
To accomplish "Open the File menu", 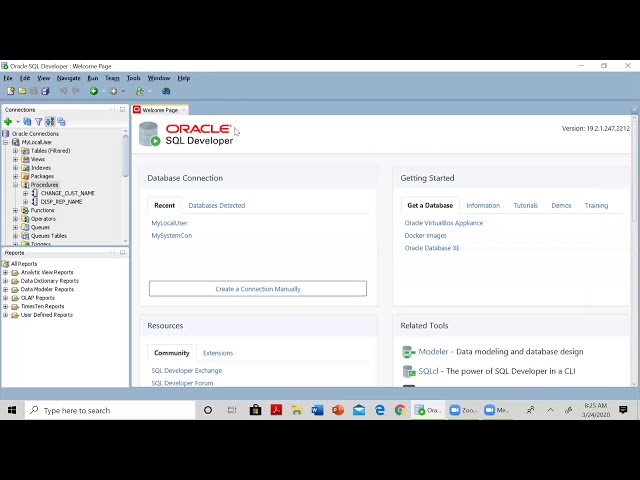I will pos(8,78).
